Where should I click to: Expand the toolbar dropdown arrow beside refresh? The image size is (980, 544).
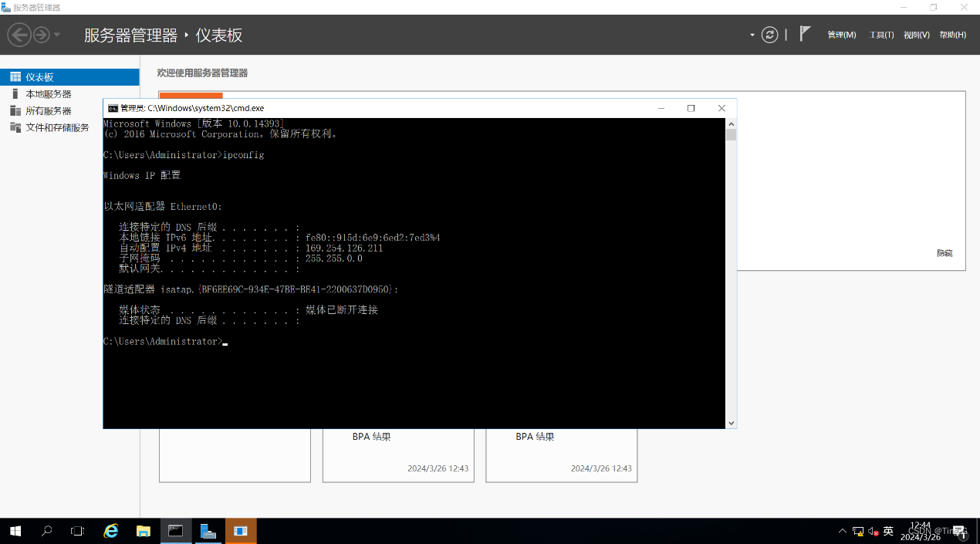[x=751, y=35]
